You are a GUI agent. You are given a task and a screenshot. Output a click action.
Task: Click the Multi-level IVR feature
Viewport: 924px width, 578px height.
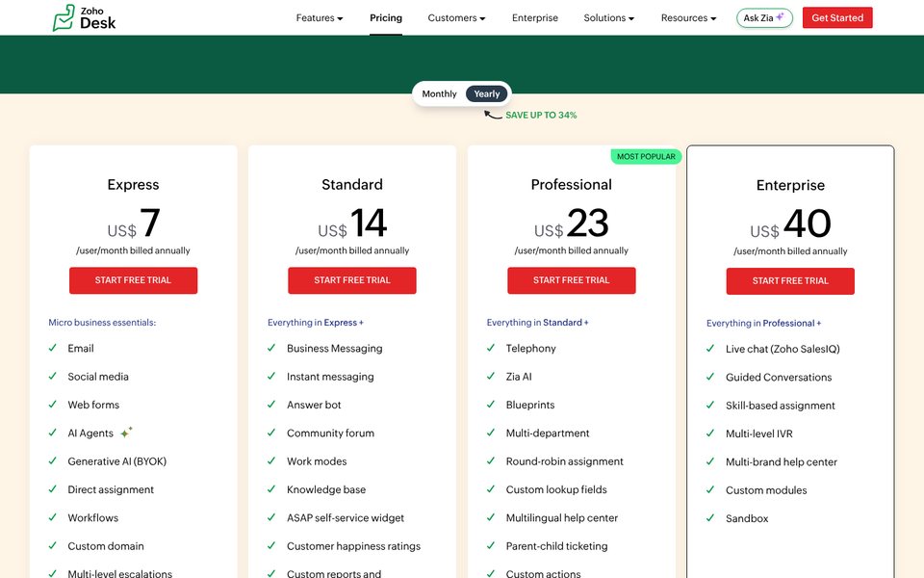tap(759, 434)
